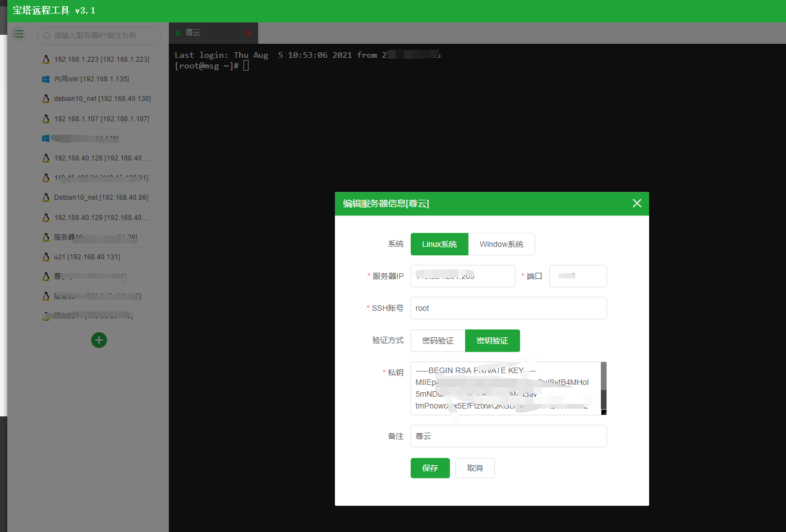Close the 尊云 terminal tab
The width and height of the screenshot is (786, 532).
pos(249,33)
